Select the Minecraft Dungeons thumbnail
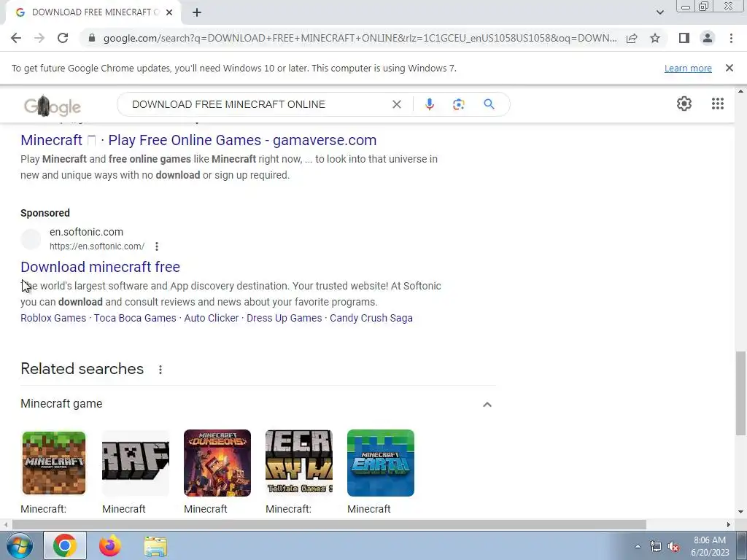 point(217,463)
